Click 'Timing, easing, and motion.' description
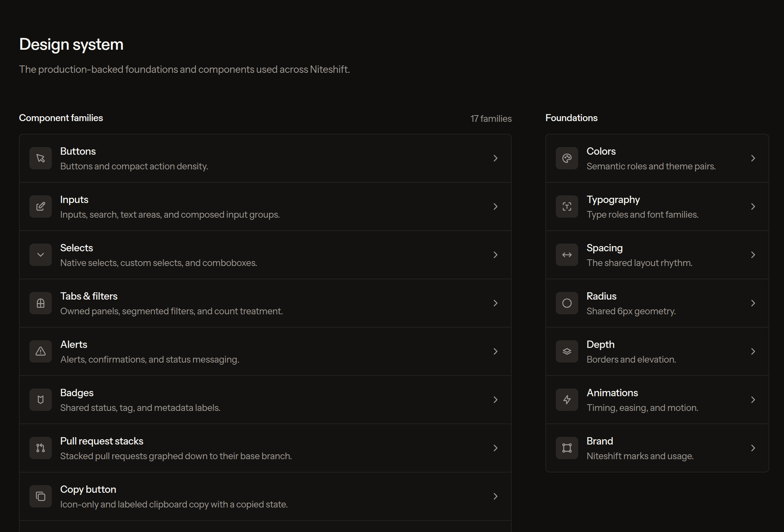Screen dimensions: 784x532 [x=642, y=408]
